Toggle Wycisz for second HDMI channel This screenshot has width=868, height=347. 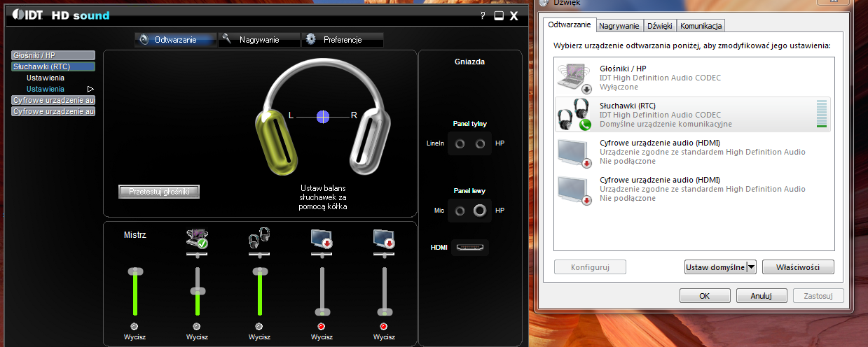384,327
